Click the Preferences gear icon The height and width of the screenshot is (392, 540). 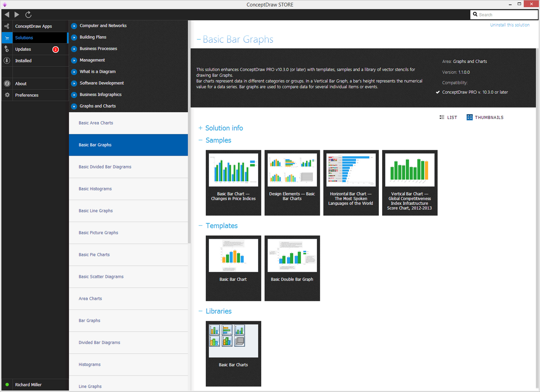(7, 95)
